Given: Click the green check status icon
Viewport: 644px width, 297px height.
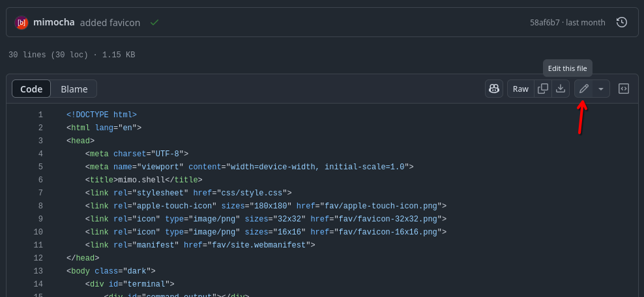Looking at the screenshot, I should pos(154,23).
